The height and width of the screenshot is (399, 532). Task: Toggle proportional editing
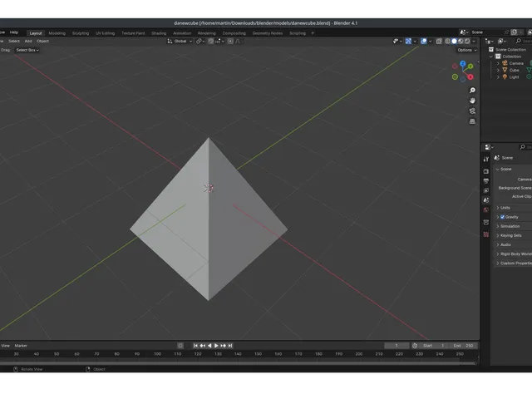click(x=230, y=41)
